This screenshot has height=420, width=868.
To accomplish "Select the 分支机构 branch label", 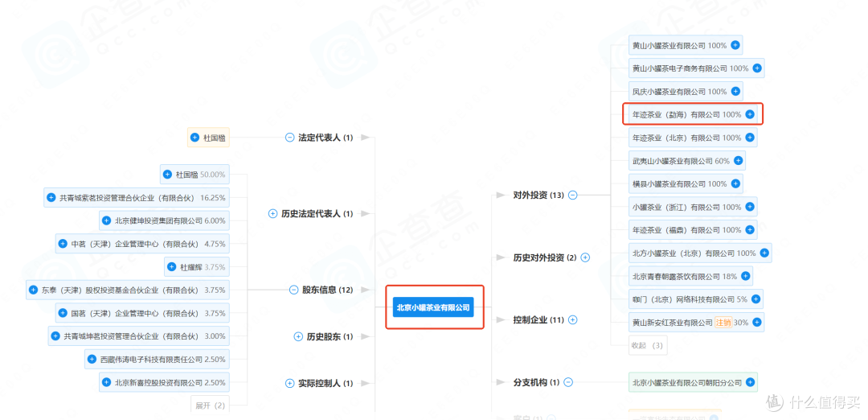I will (530, 382).
